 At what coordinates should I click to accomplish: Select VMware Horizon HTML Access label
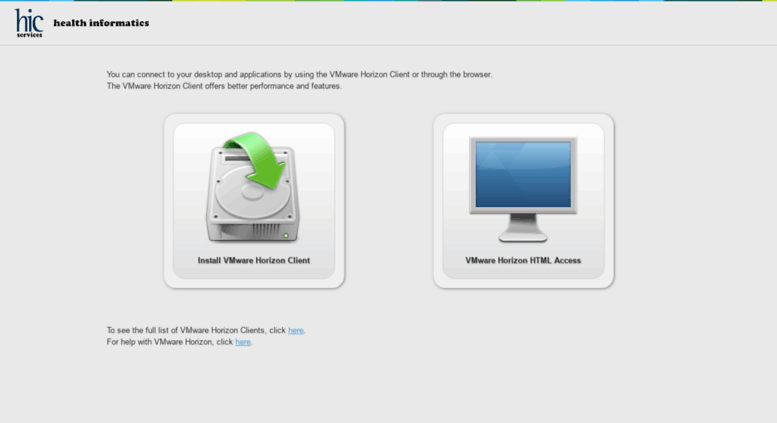pos(523,261)
